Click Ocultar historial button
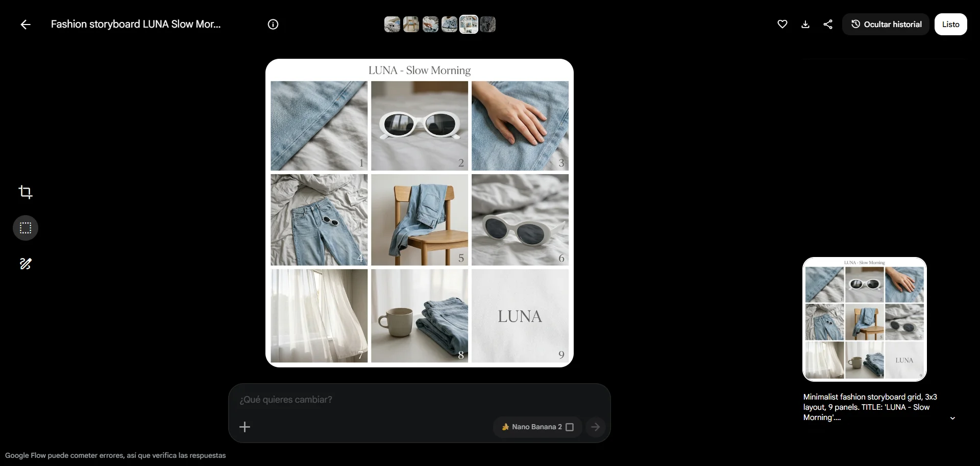This screenshot has height=466, width=980. (x=886, y=25)
